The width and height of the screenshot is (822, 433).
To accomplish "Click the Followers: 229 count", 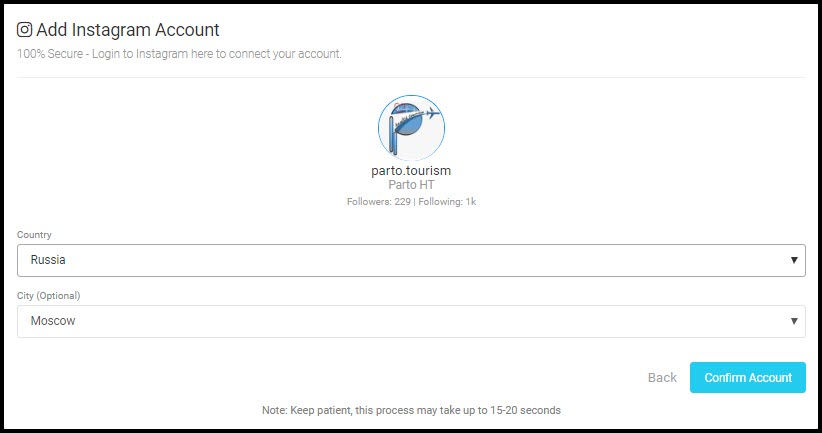I will (x=377, y=201).
